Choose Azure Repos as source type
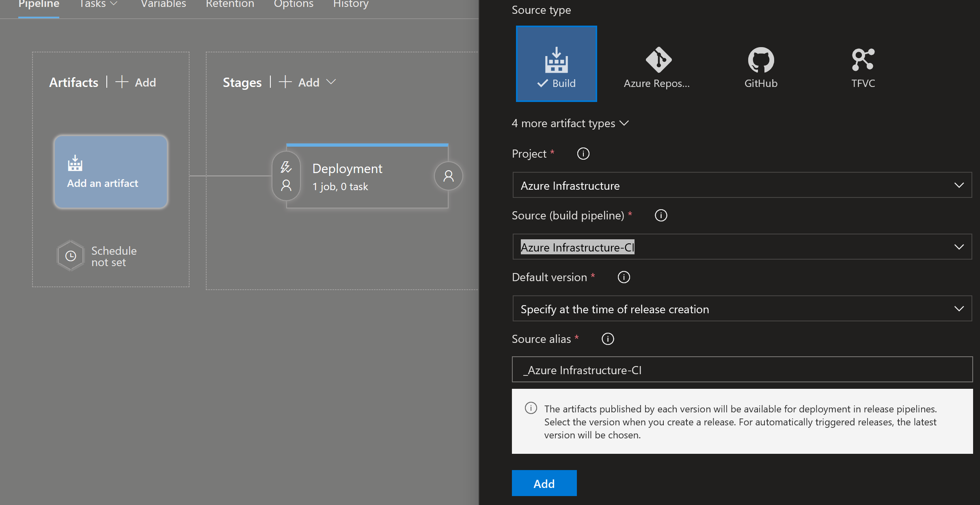The width and height of the screenshot is (980, 505). point(657,68)
